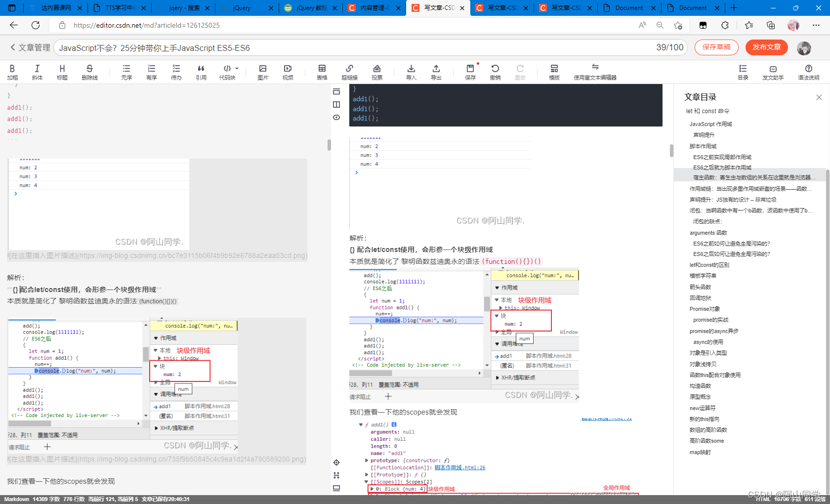Toggle the 目录 table of contents panel
This screenshot has width=830, height=504.
[743, 72]
